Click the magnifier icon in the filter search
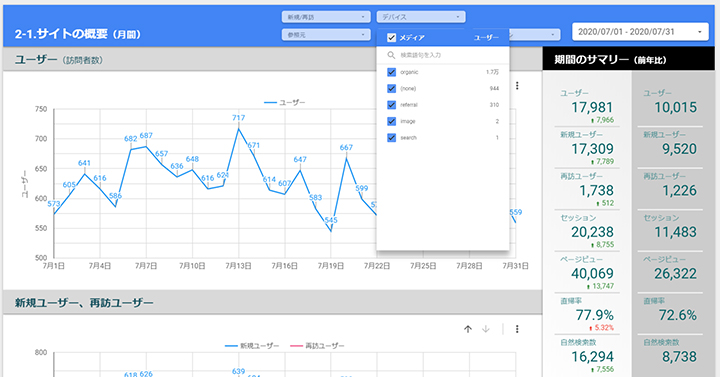Screen dimensions: 720x377 (391, 55)
